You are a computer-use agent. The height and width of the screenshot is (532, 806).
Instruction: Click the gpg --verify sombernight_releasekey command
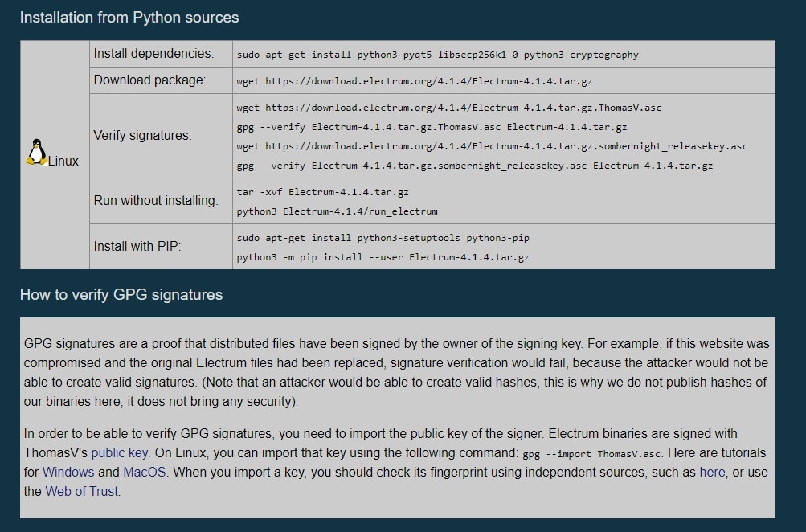(474, 166)
